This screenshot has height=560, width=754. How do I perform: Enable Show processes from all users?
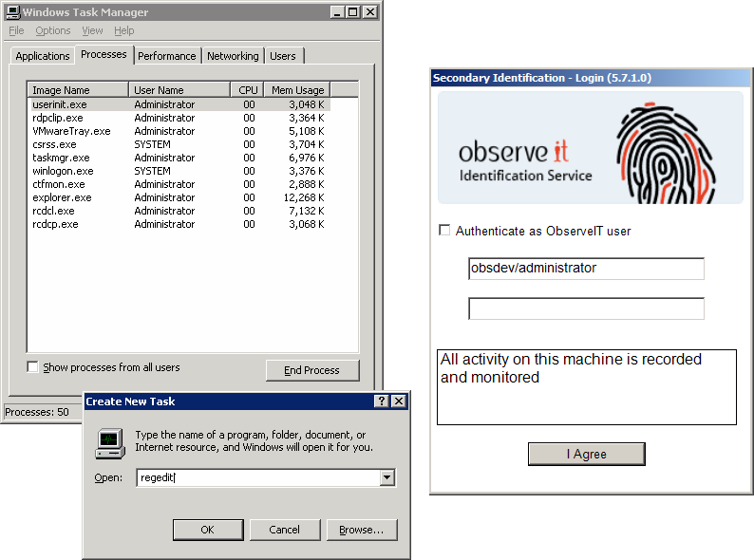pos(32,366)
